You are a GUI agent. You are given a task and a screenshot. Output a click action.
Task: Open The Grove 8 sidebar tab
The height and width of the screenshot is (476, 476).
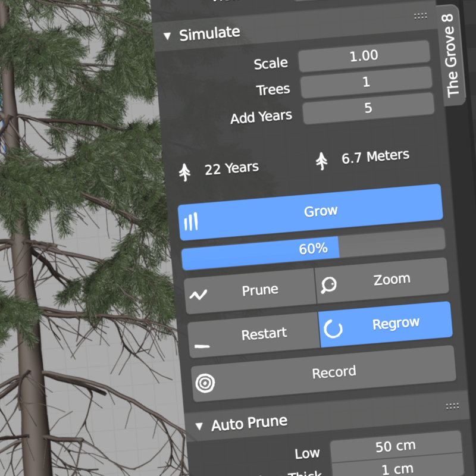[450, 55]
